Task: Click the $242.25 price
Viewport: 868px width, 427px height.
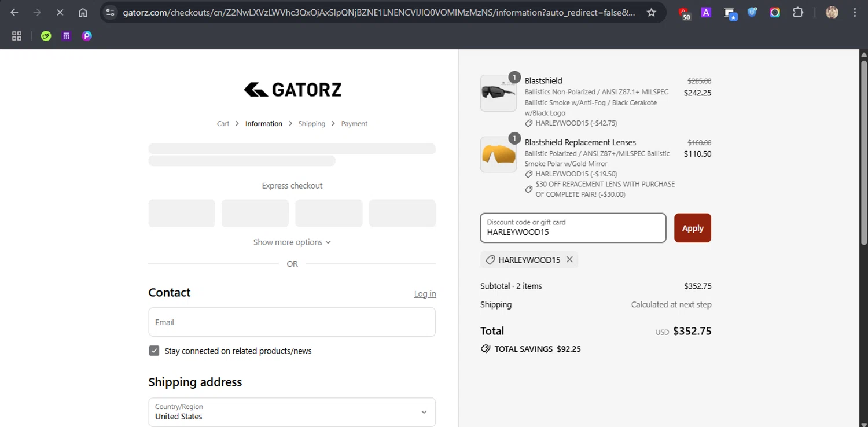Action: [697, 93]
